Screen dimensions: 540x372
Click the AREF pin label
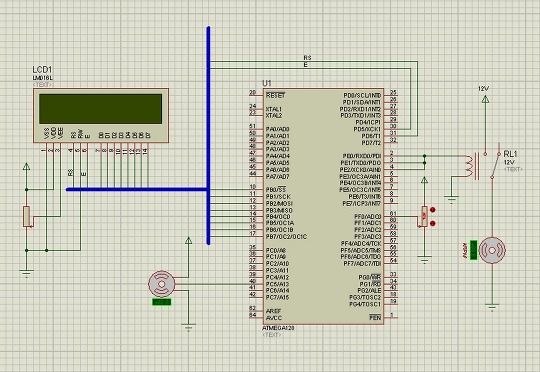click(x=273, y=311)
